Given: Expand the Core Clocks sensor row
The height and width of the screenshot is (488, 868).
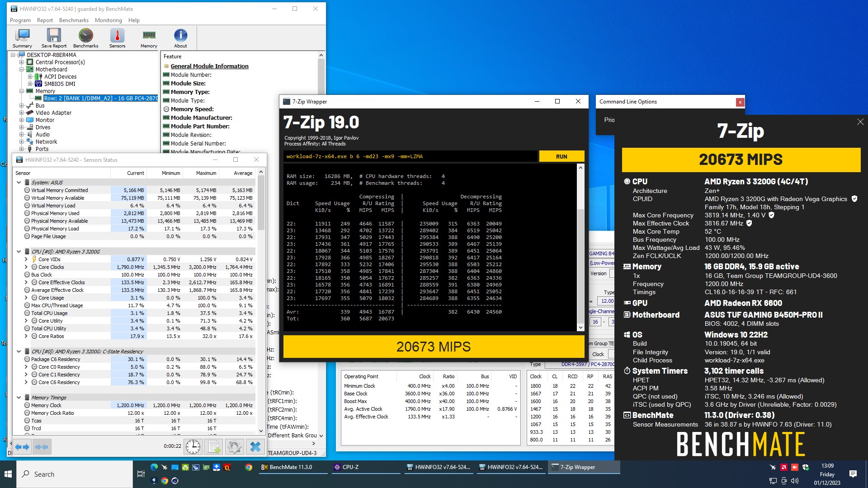Looking at the screenshot, I should (x=26, y=267).
